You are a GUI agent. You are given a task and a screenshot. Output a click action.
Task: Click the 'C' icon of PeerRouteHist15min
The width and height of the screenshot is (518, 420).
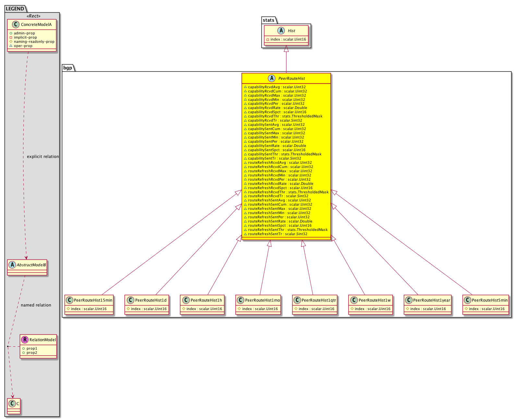pyautogui.click(x=69, y=300)
